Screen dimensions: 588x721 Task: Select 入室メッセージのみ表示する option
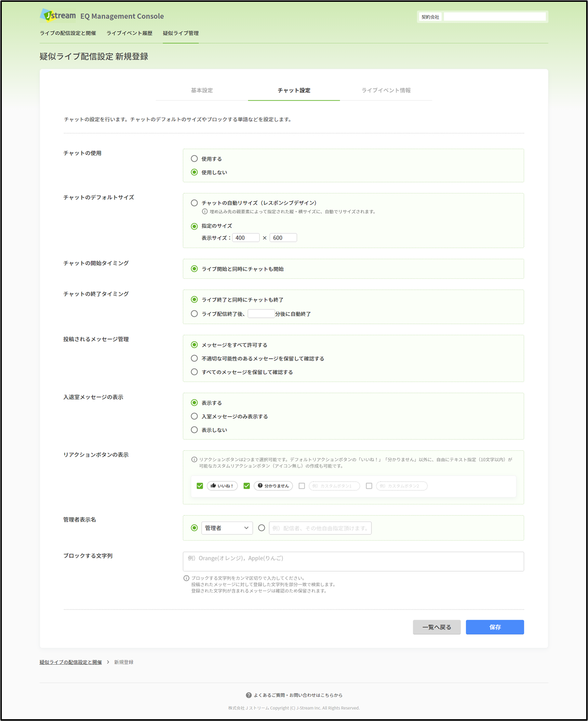point(194,416)
